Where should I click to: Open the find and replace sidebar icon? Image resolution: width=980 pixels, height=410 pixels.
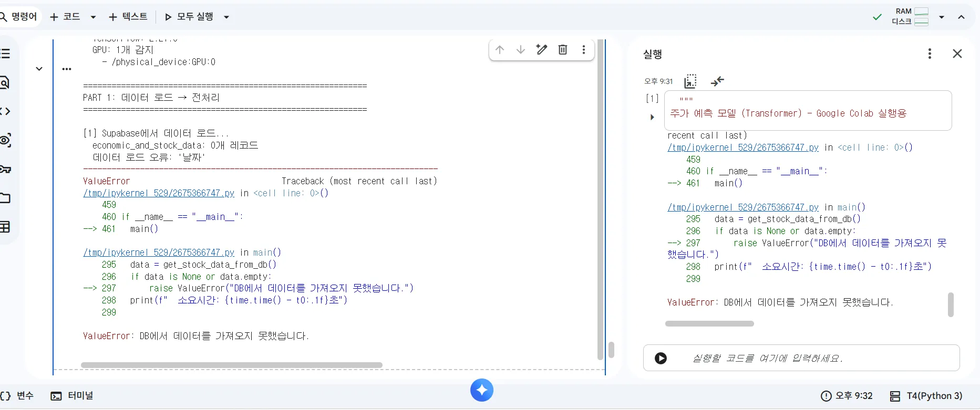click(x=5, y=82)
